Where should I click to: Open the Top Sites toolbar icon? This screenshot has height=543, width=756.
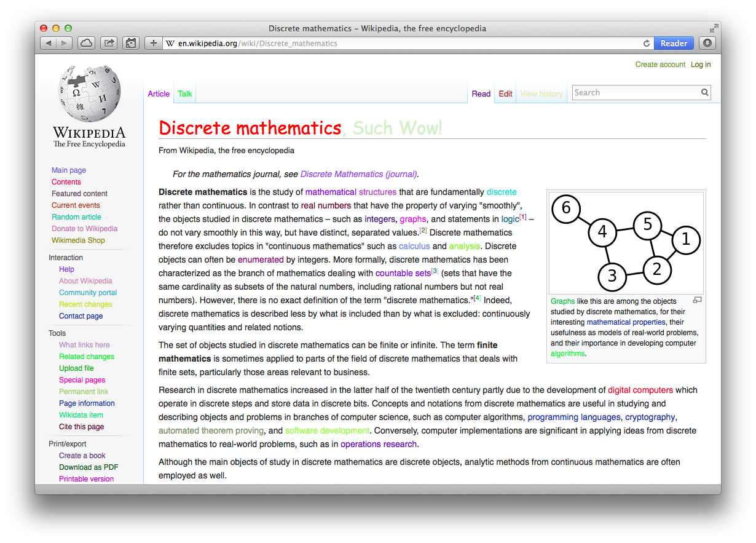click(130, 43)
